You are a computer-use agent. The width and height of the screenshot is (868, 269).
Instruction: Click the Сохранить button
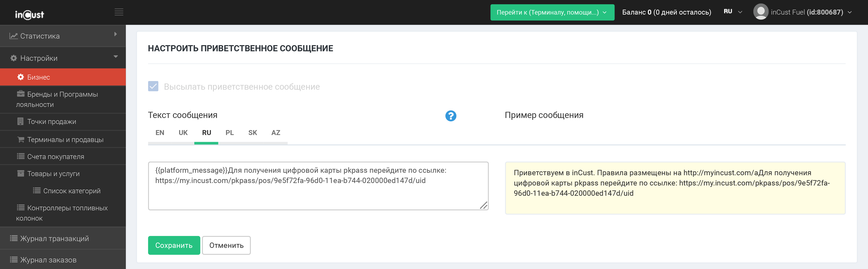174,245
